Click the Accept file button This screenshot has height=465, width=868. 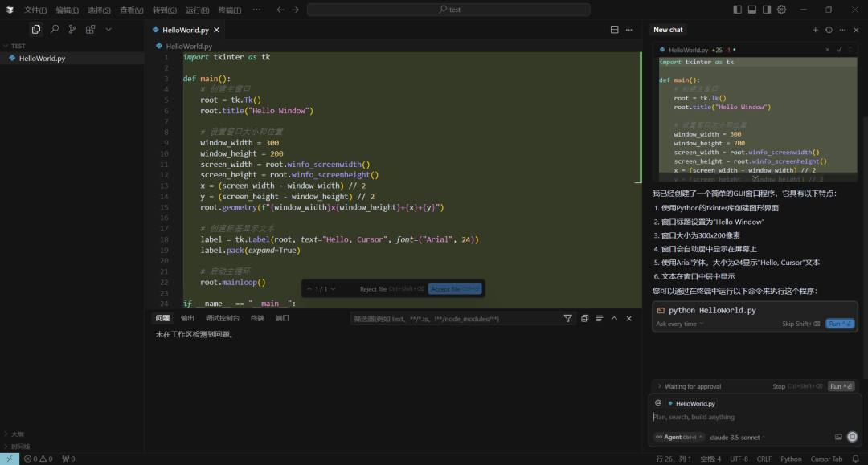(x=455, y=289)
